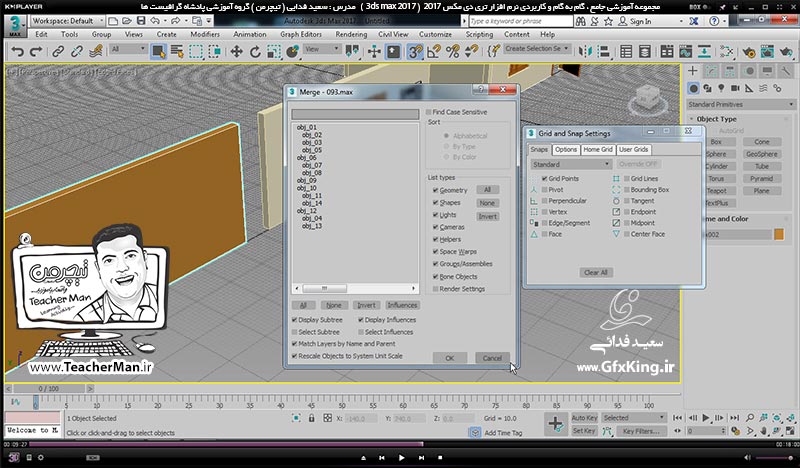Screen dimensions: 800x468
Task: Uncheck Shapes in List types
Action: pos(435,203)
